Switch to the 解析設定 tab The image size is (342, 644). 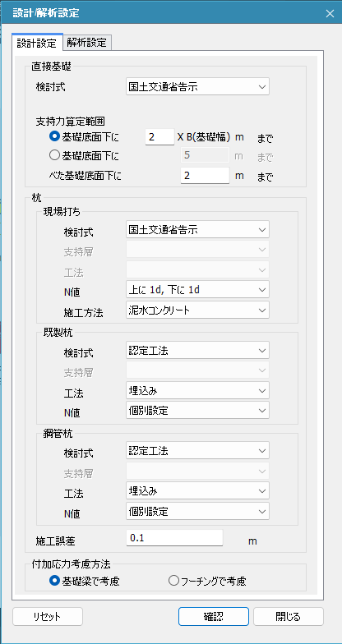[x=87, y=43]
